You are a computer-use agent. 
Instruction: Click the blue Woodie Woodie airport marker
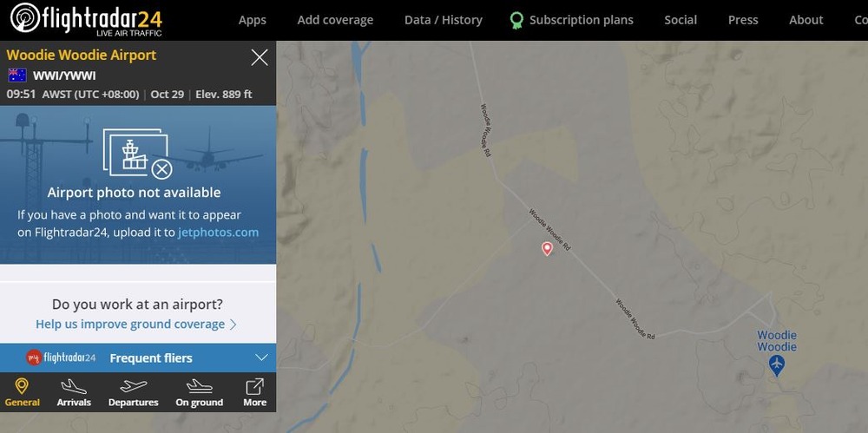[776, 364]
